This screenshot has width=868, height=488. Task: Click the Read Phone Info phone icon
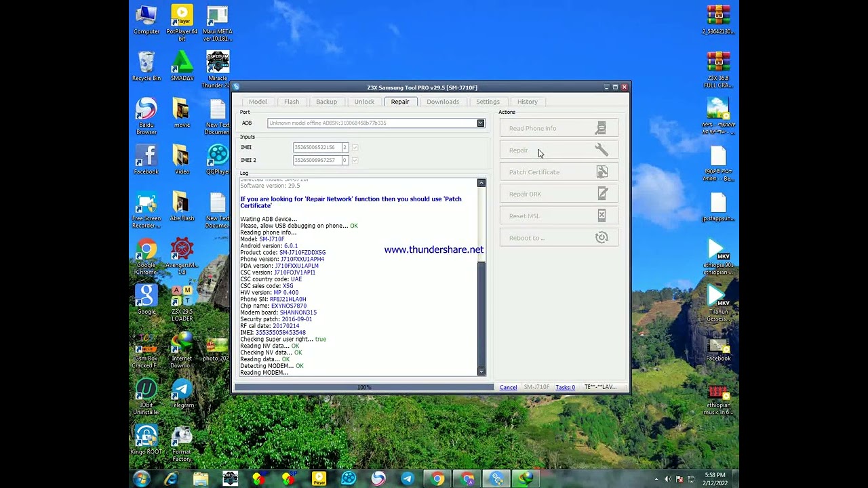click(601, 128)
